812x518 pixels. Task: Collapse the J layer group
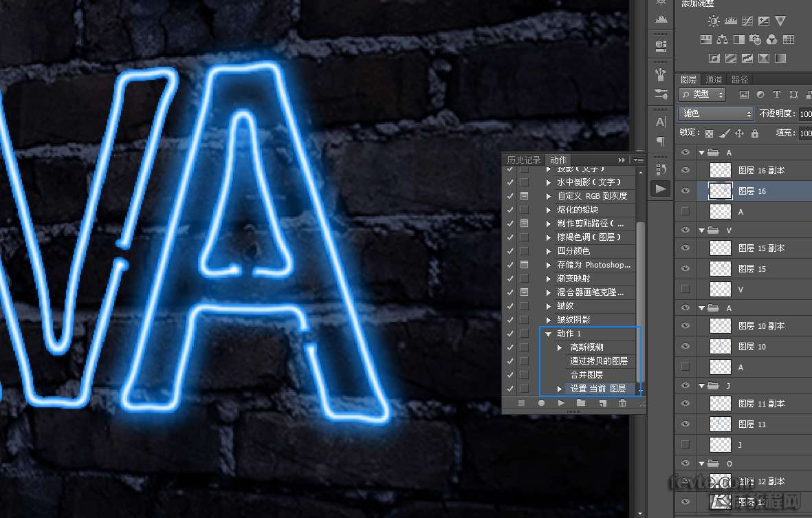point(702,385)
